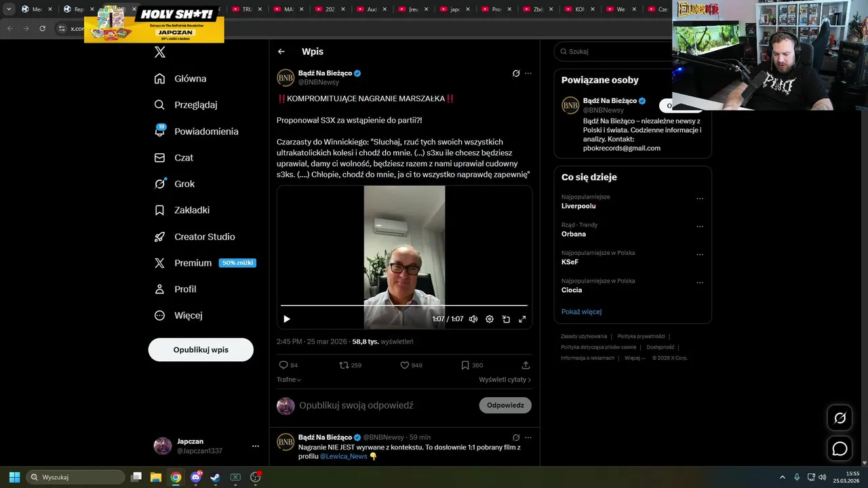This screenshot has width=868, height=488.
Task: Open Czat messages
Action: pos(174,158)
